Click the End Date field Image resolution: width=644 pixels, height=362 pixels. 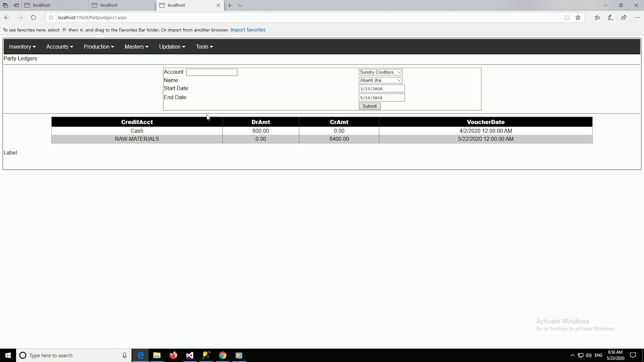382,98
